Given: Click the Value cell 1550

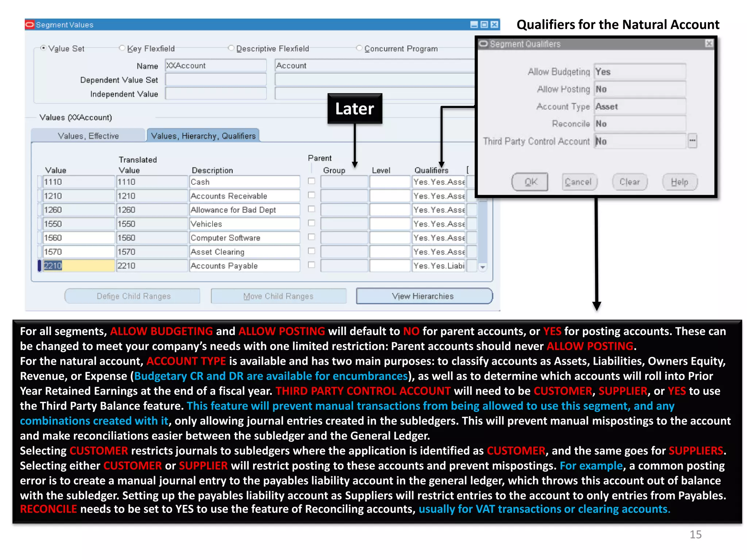Looking at the screenshot, I should (78, 223).
